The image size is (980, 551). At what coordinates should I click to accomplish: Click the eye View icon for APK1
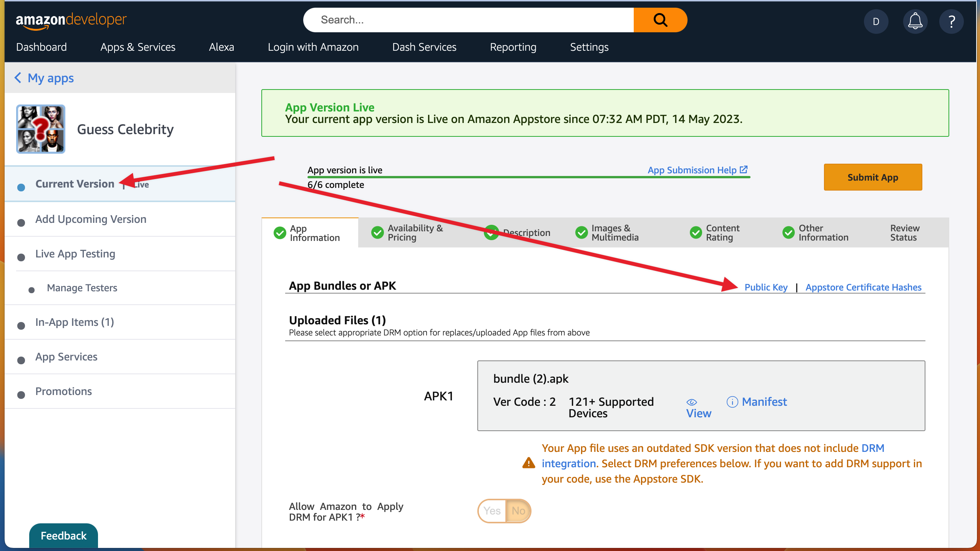(691, 402)
